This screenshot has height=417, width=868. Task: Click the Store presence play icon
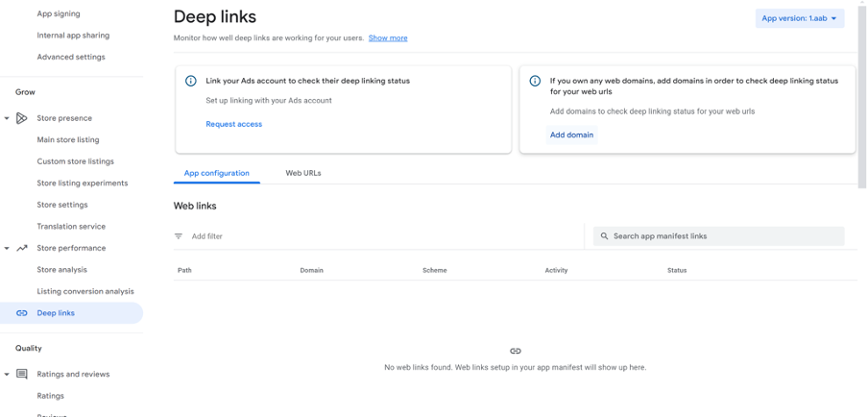tap(21, 118)
